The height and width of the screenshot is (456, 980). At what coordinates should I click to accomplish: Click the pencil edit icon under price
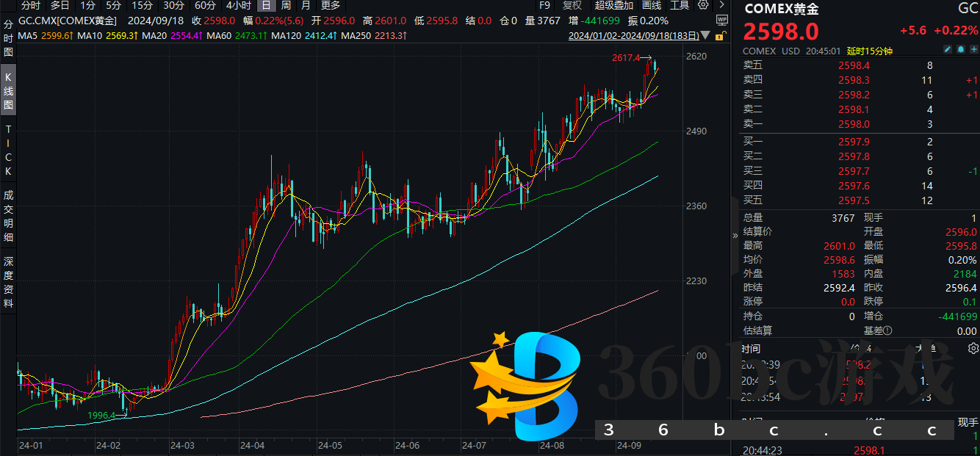(x=948, y=51)
